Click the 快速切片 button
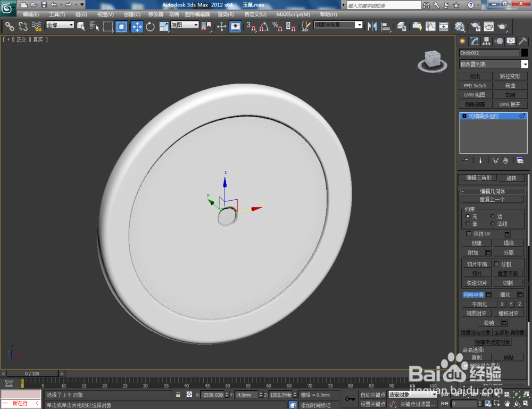The width and height of the screenshot is (532, 409). coord(477,283)
